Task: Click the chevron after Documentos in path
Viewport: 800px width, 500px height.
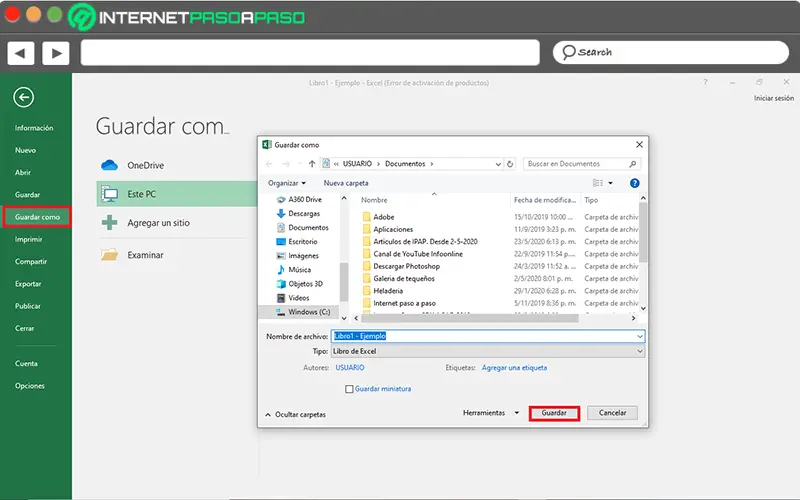Action: point(432,164)
